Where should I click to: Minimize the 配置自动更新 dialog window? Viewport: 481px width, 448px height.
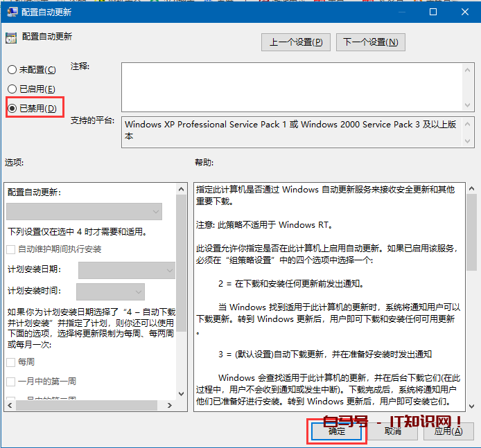pos(402,12)
